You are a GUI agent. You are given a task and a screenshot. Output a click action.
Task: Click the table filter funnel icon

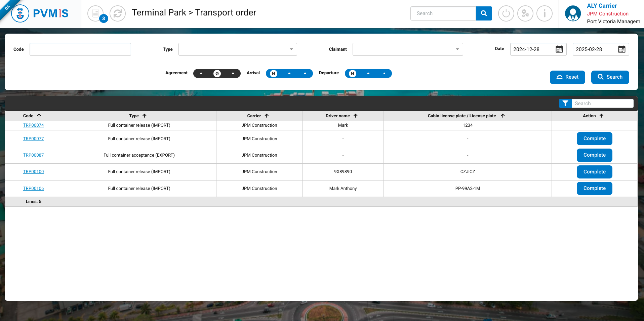coord(565,104)
